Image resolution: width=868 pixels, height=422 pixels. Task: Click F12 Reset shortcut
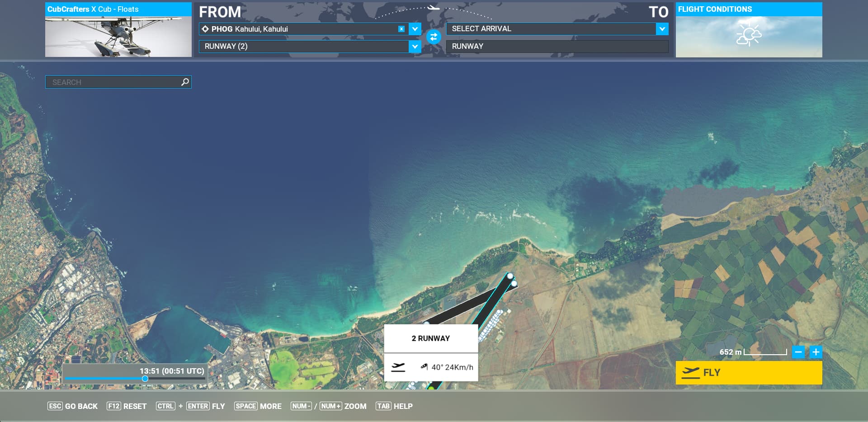(127, 406)
